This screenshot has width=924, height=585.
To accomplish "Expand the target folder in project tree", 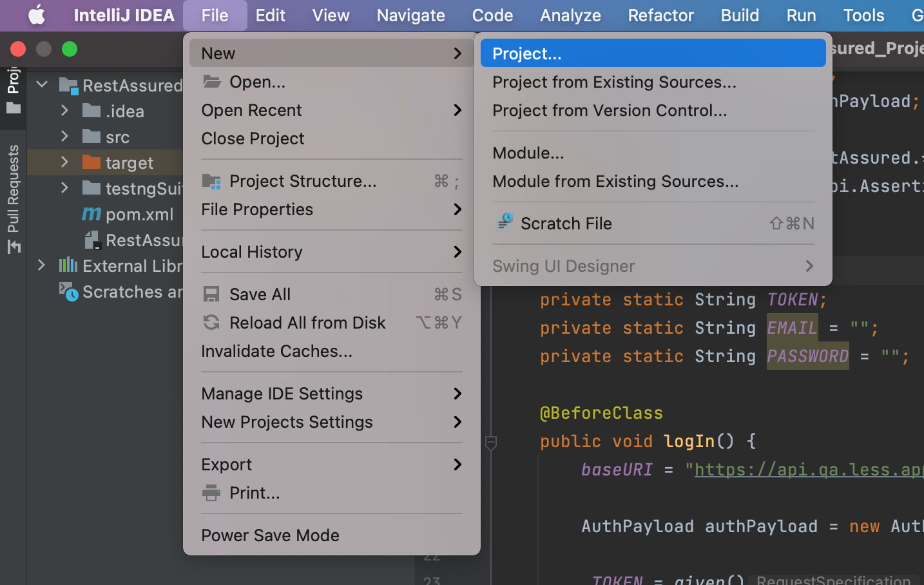I will click(64, 162).
